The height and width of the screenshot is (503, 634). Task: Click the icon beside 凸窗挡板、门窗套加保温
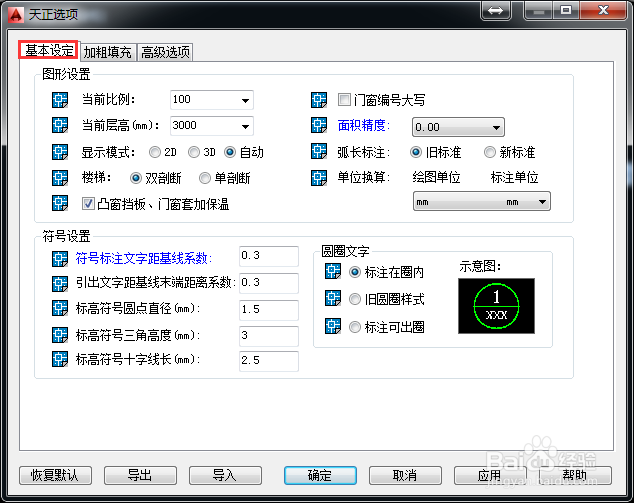coord(60,203)
